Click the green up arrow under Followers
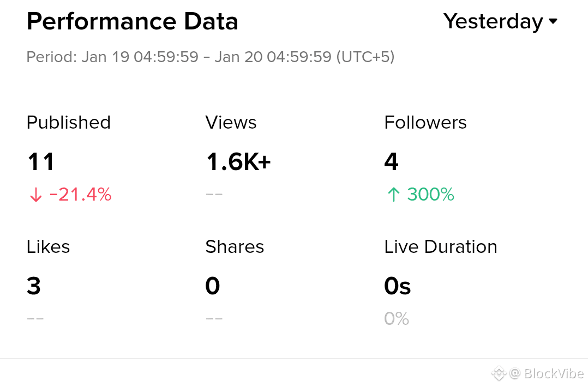This screenshot has width=588, height=387. 393,195
